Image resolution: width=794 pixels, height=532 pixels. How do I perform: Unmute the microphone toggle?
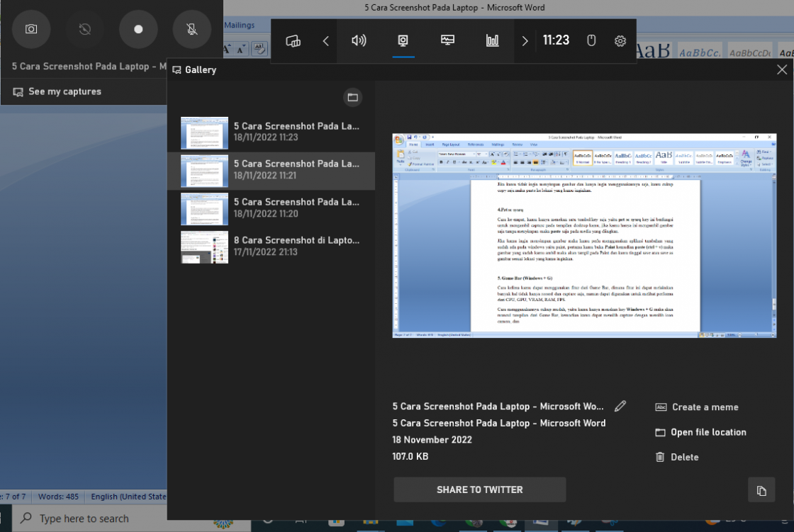pos(191,29)
